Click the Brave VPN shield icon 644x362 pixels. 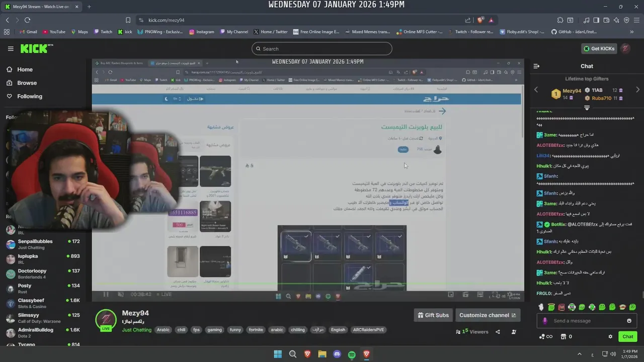[626, 20]
